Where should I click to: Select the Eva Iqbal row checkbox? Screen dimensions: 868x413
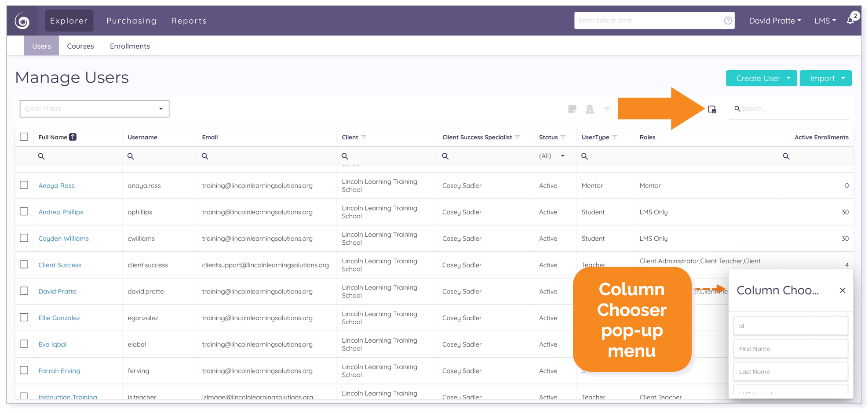coord(24,344)
